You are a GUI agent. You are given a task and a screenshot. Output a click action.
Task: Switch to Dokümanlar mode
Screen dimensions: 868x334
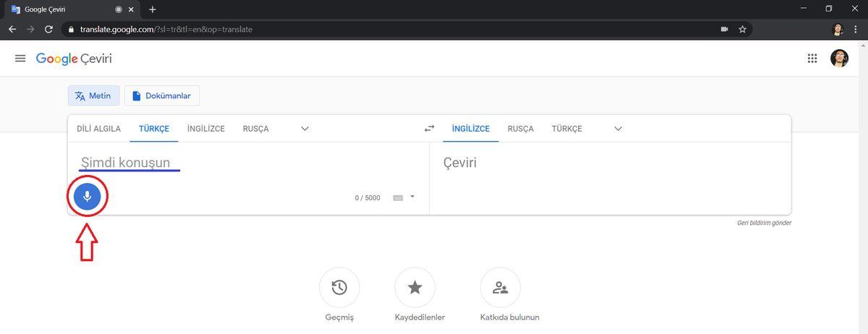tap(162, 95)
